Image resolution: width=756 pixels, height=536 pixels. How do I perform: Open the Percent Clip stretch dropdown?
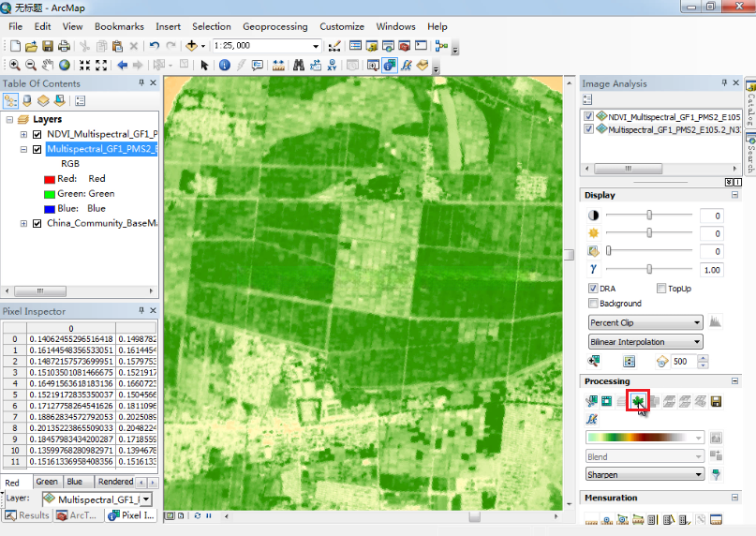point(645,322)
